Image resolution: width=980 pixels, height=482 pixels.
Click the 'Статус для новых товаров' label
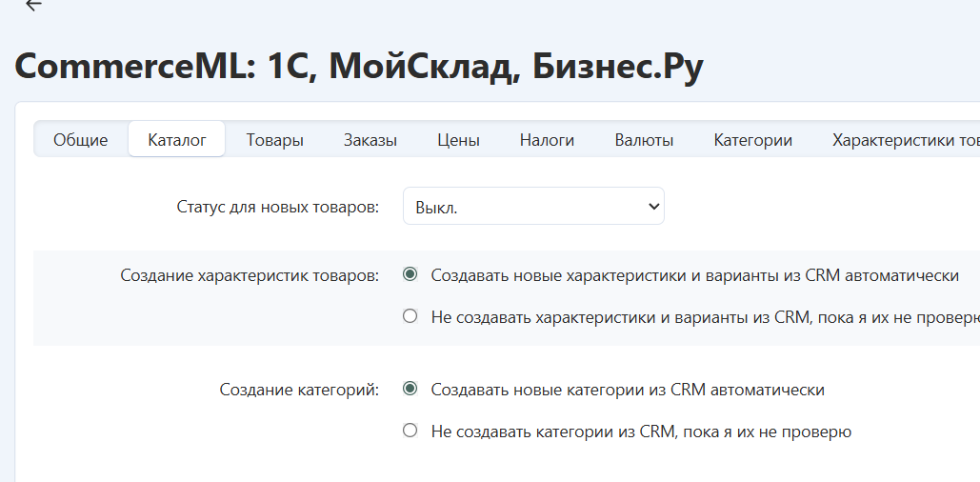278,207
